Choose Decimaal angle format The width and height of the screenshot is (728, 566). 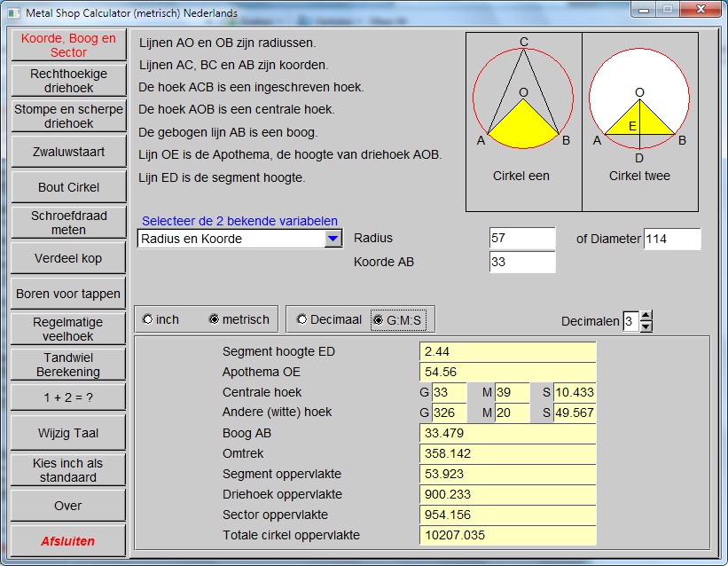[330, 319]
